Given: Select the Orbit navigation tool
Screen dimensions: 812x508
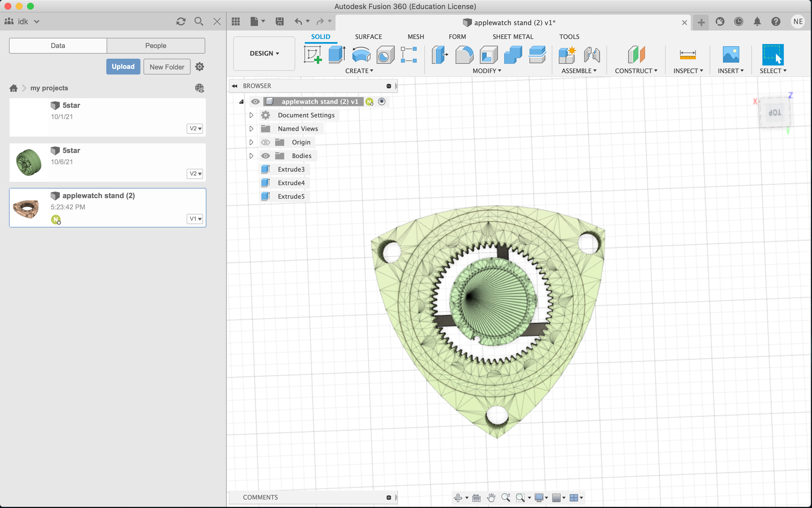Looking at the screenshot, I should (458, 498).
